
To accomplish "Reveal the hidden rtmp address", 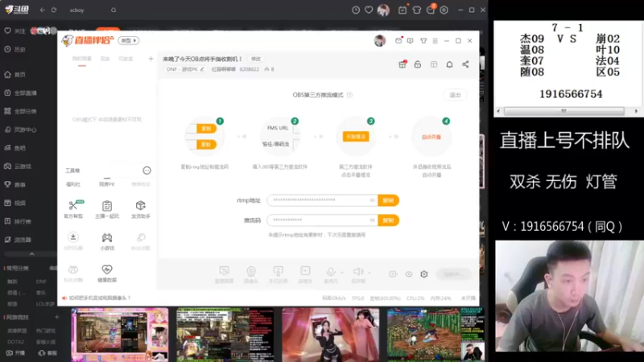I will 372,200.
